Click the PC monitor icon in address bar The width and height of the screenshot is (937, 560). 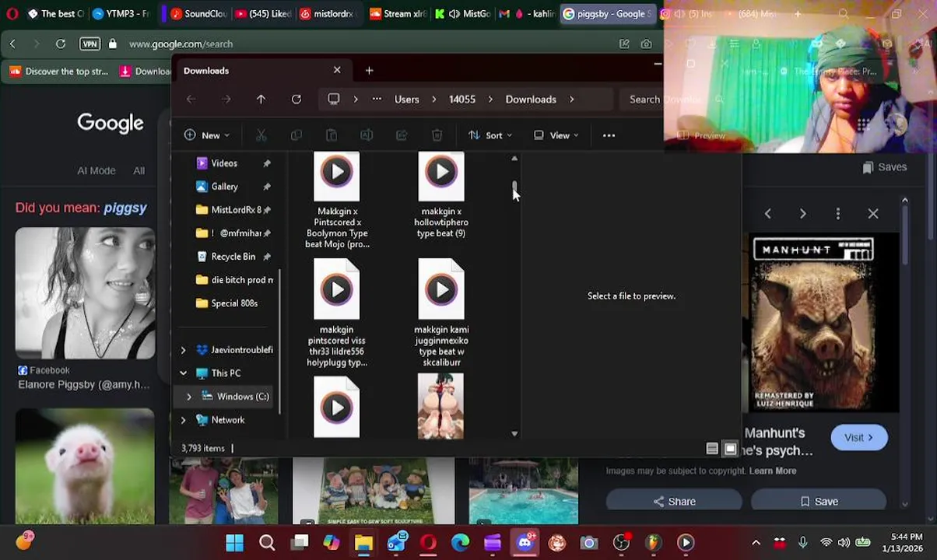[x=334, y=100]
